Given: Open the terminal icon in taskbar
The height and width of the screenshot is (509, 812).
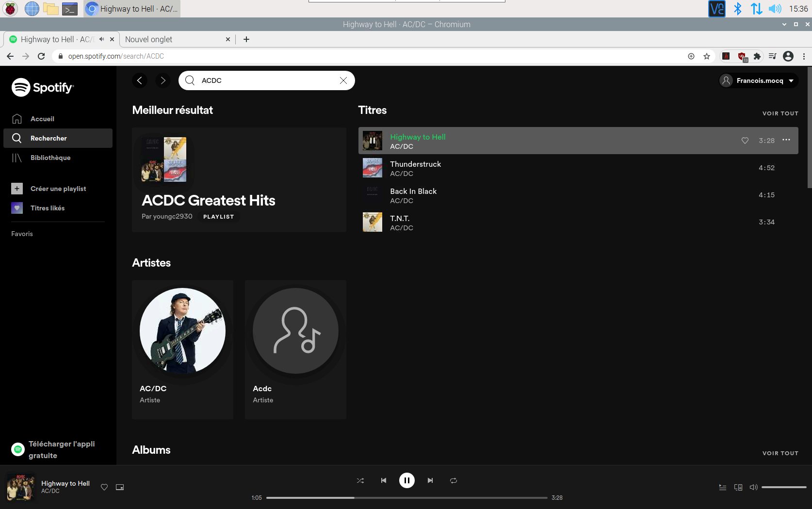Looking at the screenshot, I should [70, 9].
